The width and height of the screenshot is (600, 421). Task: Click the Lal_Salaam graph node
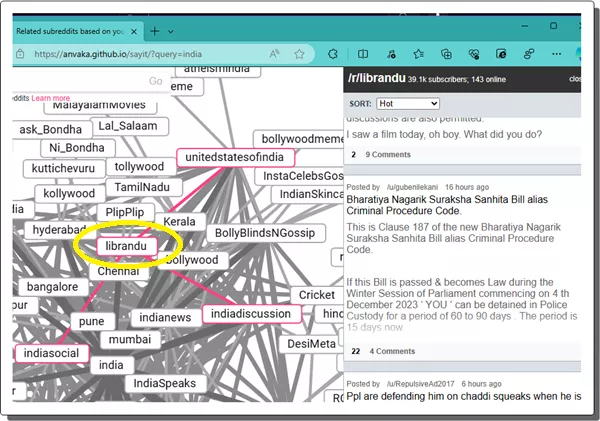pos(128,126)
